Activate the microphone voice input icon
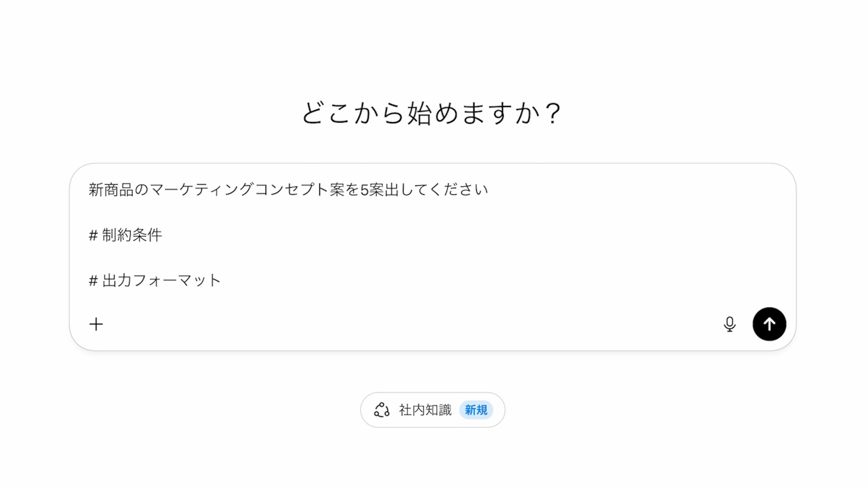The width and height of the screenshot is (868, 488). point(729,324)
